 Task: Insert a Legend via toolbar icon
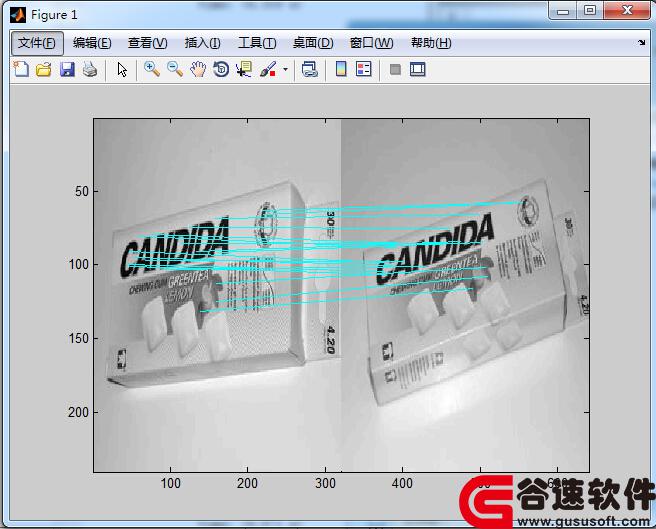pyautogui.click(x=364, y=69)
